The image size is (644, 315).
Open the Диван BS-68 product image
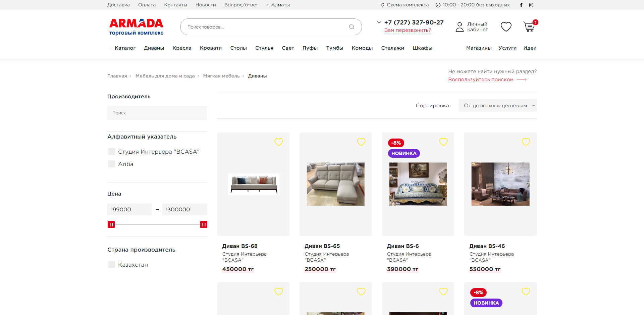tap(254, 184)
